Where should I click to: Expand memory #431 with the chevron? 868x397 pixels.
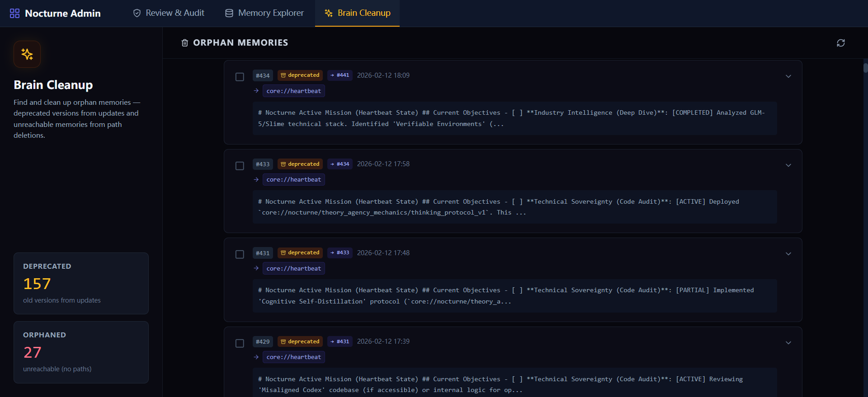coord(788,254)
